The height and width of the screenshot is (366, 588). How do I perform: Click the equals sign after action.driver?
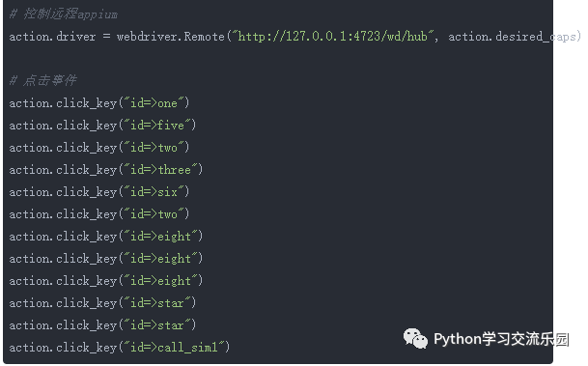[106, 37]
